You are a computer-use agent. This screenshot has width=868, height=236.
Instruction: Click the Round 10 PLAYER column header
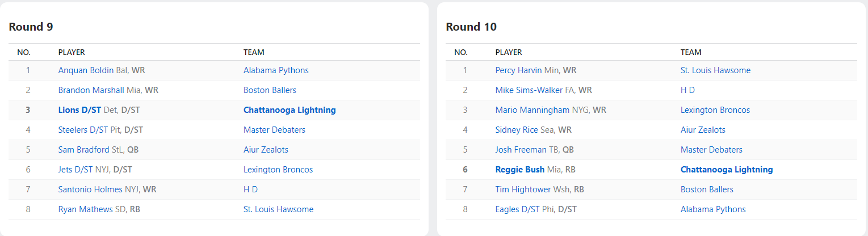point(509,52)
